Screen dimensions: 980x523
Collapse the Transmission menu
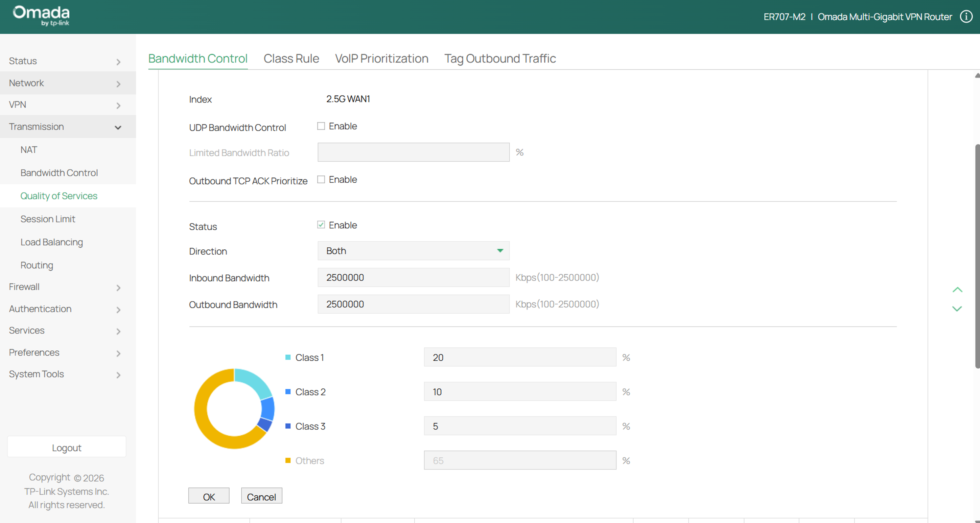[x=68, y=127]
